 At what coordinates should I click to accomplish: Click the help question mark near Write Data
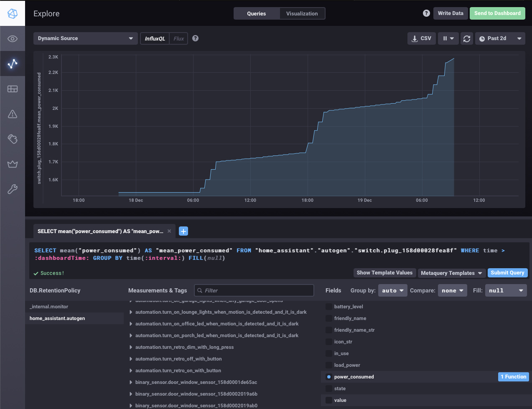(x=426, y=13)
